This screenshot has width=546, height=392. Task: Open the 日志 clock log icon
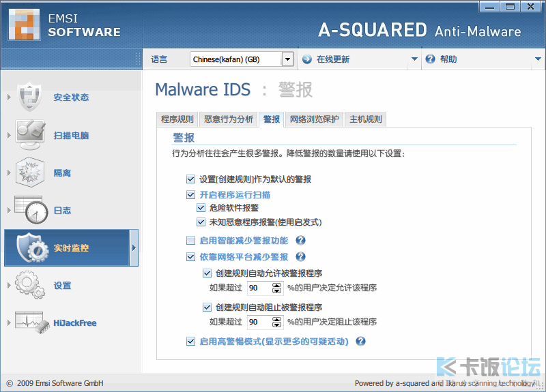[31, 210]
